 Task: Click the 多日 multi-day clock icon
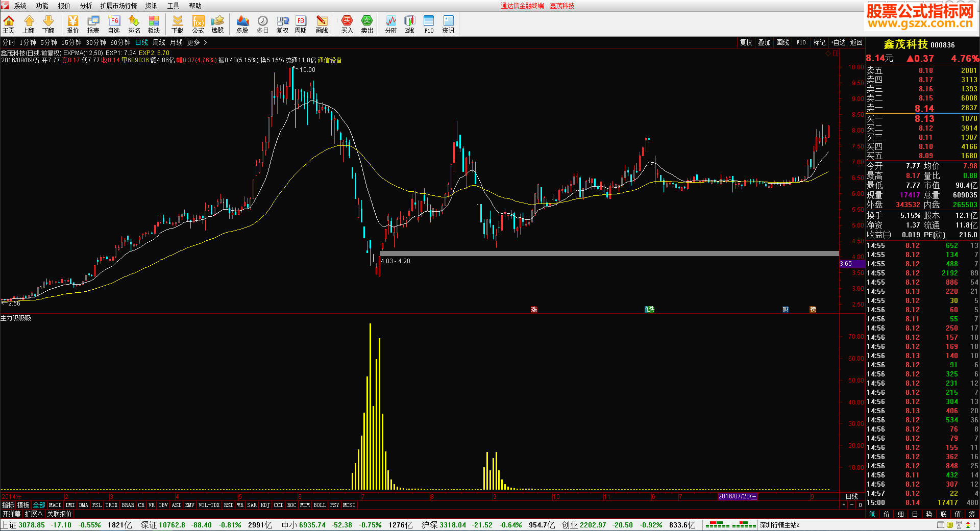262,24
